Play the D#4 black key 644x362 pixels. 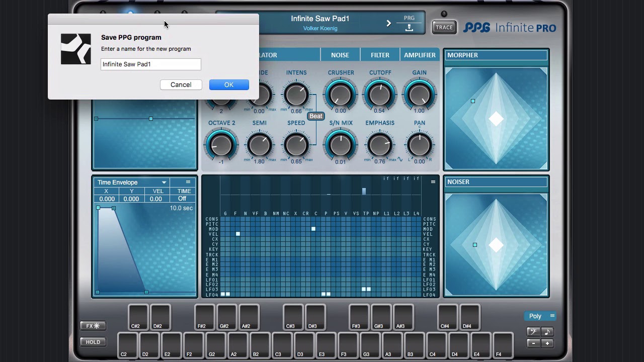coord(469,317)
